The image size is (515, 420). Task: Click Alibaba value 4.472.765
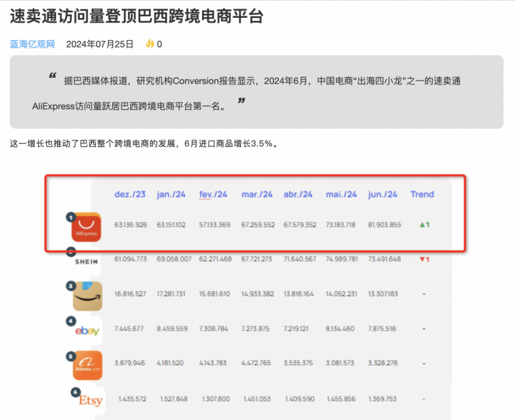(x=256, y=363)
